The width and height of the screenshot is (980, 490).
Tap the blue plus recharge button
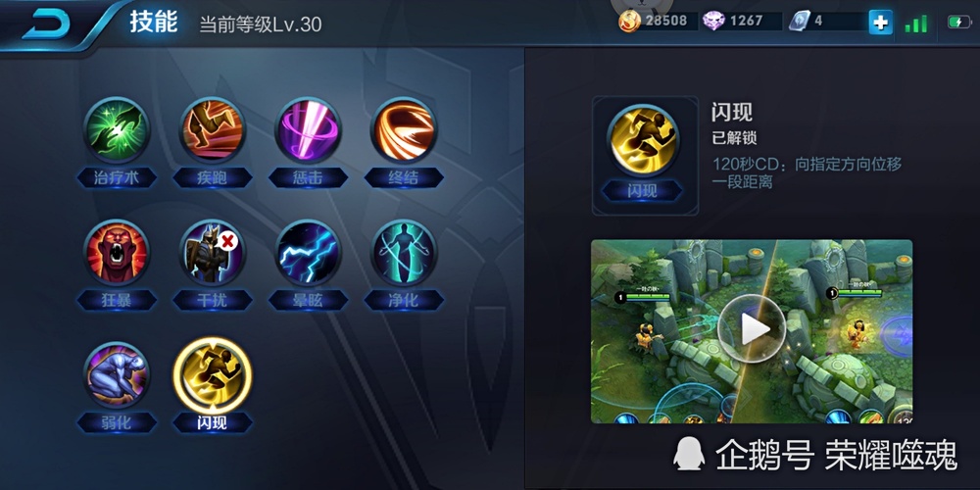pyautogui.click(x=880, y=24)
